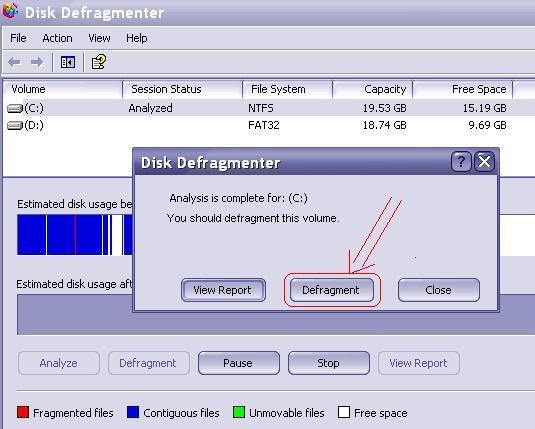The image size is (535, 429).
Task: Click the 15.19 GB free space value
Action: pyautogui.click(x=485, y=109)
